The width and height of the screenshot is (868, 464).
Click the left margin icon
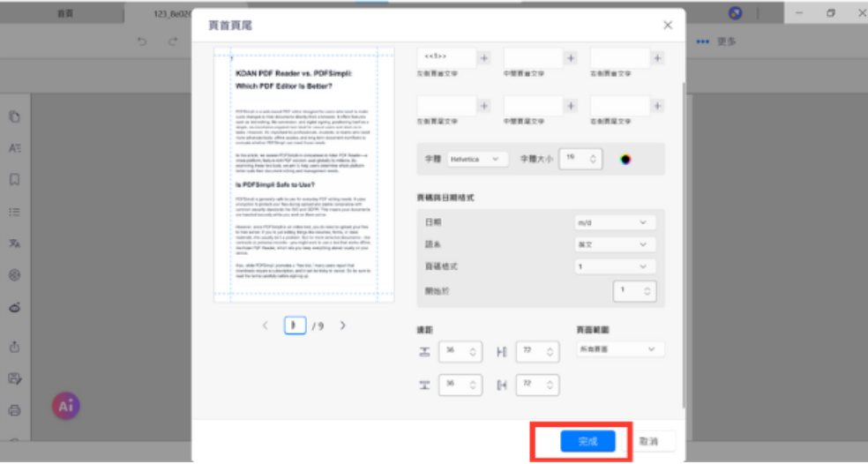pos(502,352)
